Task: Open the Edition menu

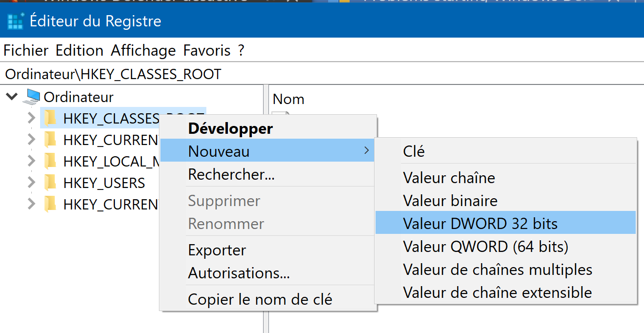Action: point(79,50)
